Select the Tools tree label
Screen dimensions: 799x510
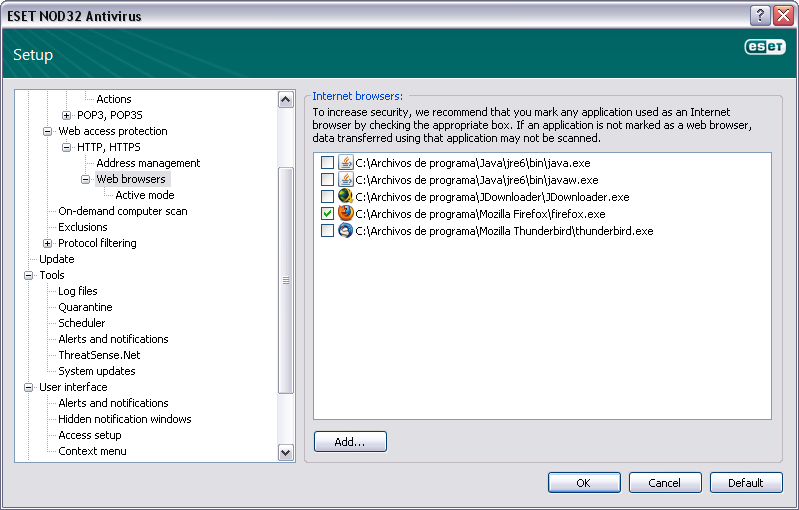pyautogui.click(x=52, y=275)
